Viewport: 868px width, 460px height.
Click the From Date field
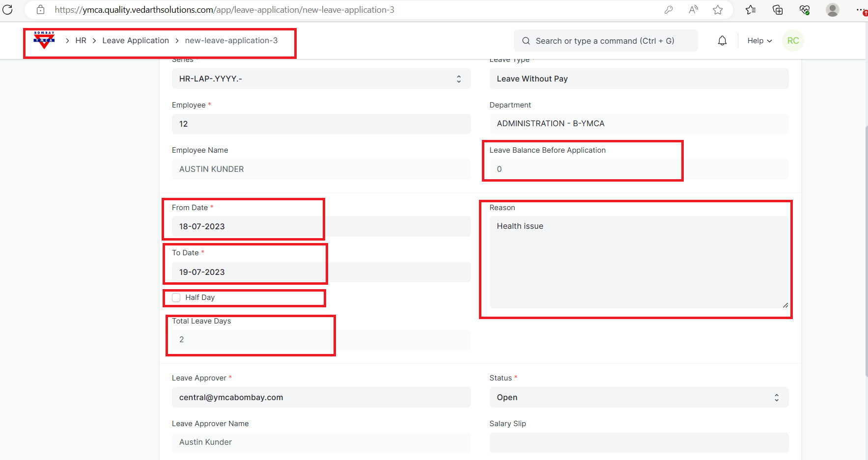pyautogui.click(x=321, y=226)
